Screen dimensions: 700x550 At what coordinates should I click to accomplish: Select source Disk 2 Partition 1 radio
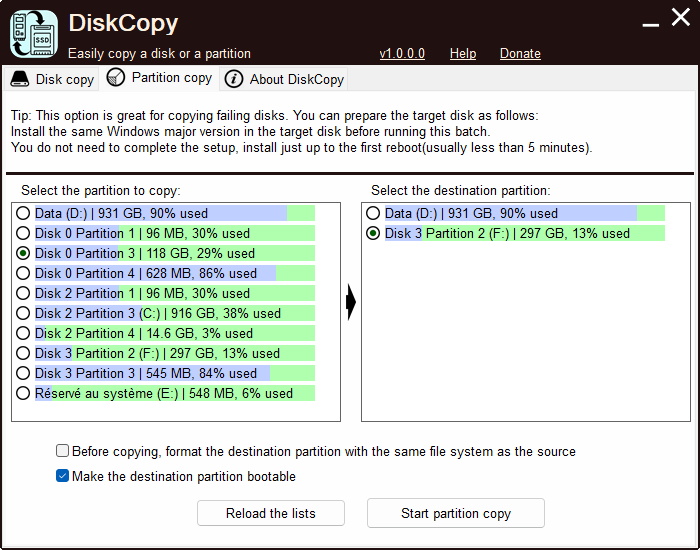coord(23,293)
